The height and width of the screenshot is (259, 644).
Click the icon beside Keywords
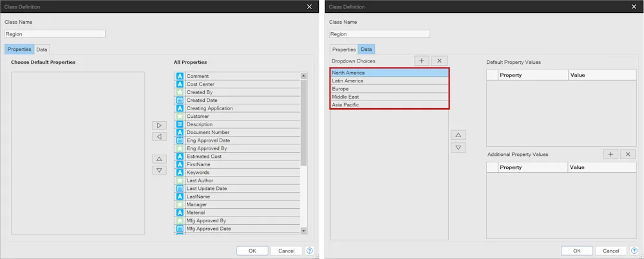click(x=180, y=172)
